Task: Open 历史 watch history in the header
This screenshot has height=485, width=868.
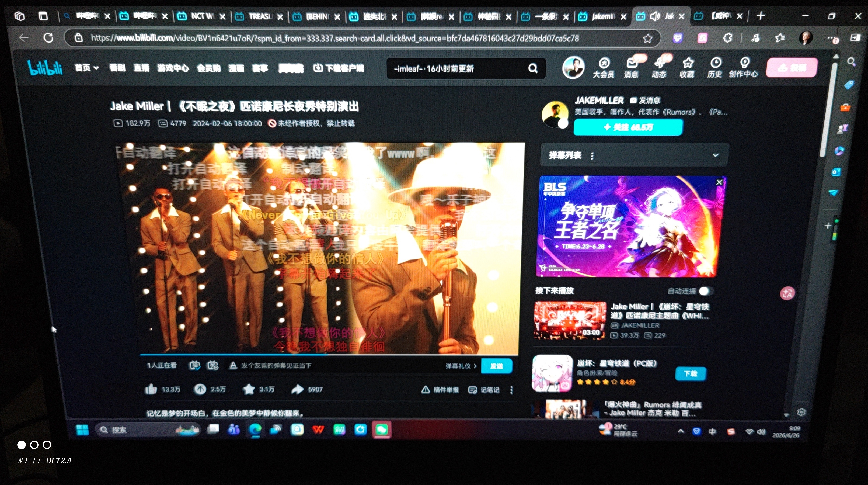Action: pos(715,68)
